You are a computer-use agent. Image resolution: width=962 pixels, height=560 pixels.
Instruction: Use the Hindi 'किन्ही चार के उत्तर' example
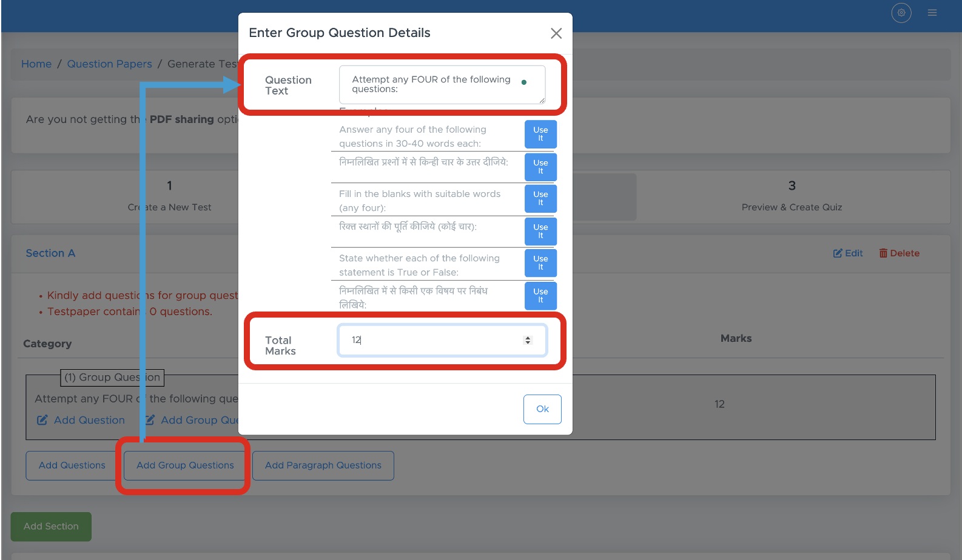pyautogui.click(x=540, y=167)
